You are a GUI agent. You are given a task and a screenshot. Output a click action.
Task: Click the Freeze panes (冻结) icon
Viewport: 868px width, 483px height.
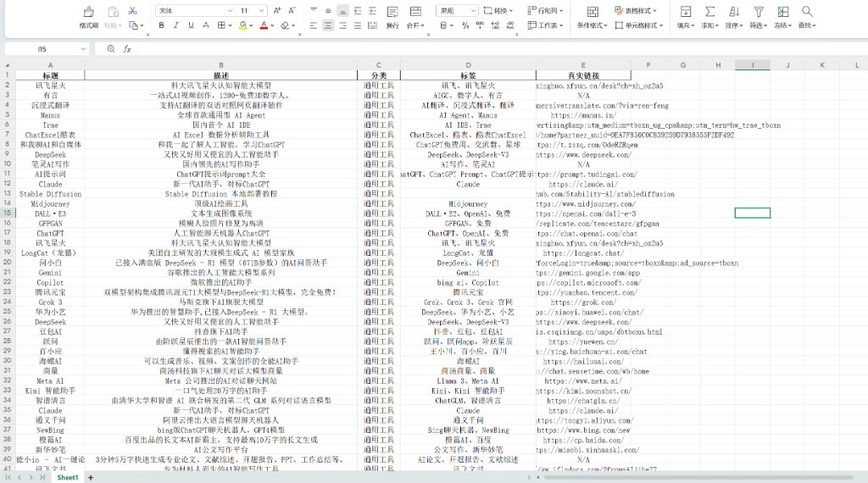(782, 12)
